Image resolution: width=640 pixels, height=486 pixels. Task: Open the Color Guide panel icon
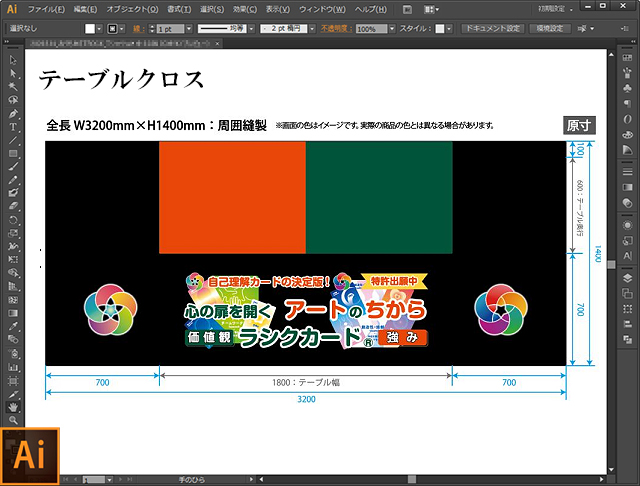click(627, 150)
